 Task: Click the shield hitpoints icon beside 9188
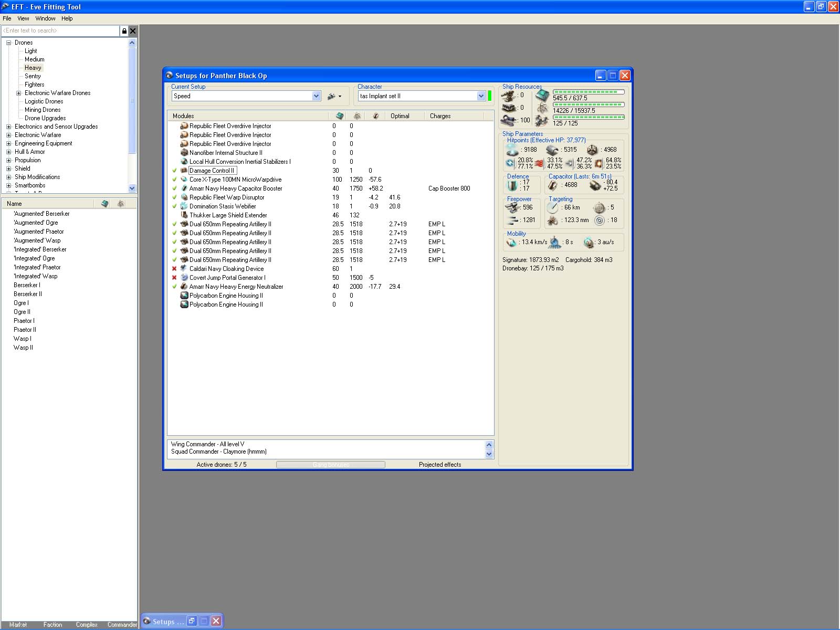pos(512,150)
